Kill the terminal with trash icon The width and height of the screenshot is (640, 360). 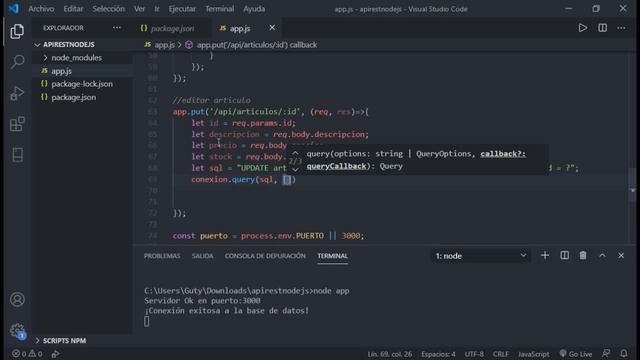pos(583,256)
